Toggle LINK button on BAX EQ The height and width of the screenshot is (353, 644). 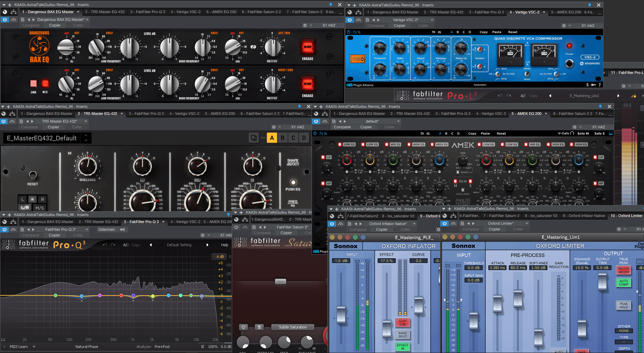[34, 83]
